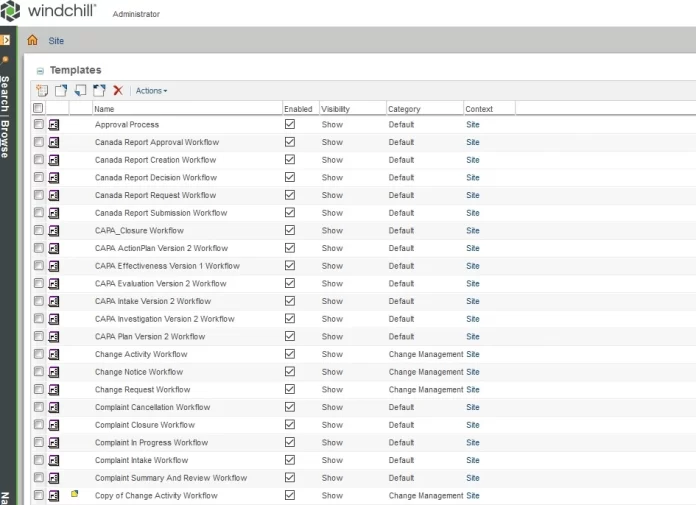Click the Site breadcrumb link
Image resolution: width=696 pixels, height=505 pixels.
click(x=56, y=41)
